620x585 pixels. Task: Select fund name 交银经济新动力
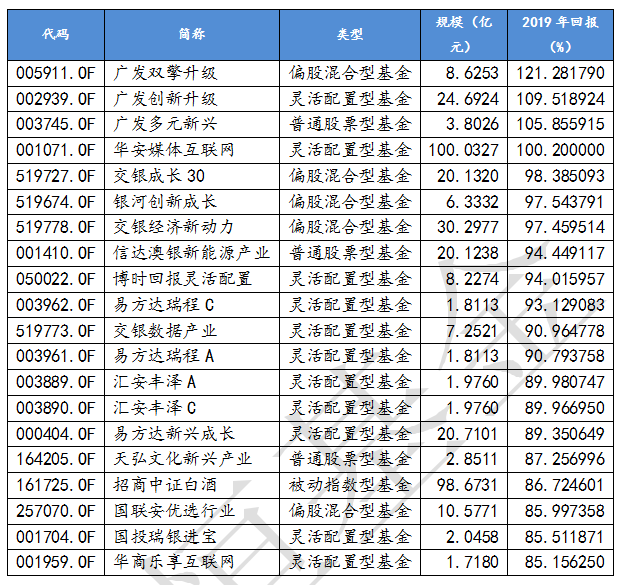pyautogui.click(x=174, y=227)
